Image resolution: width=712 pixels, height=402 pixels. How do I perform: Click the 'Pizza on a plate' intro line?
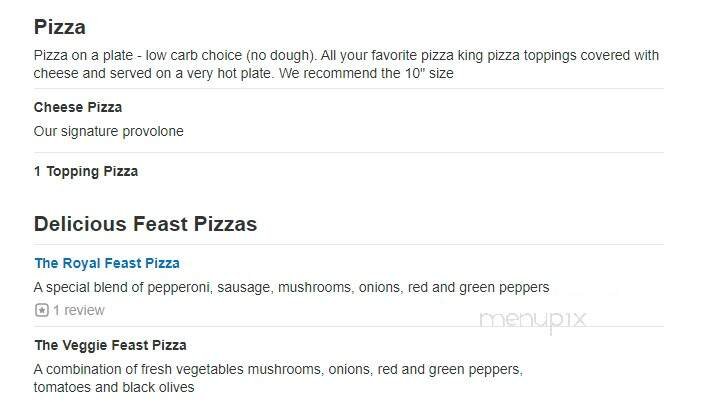pyautogui.click(x=346, y=55)
